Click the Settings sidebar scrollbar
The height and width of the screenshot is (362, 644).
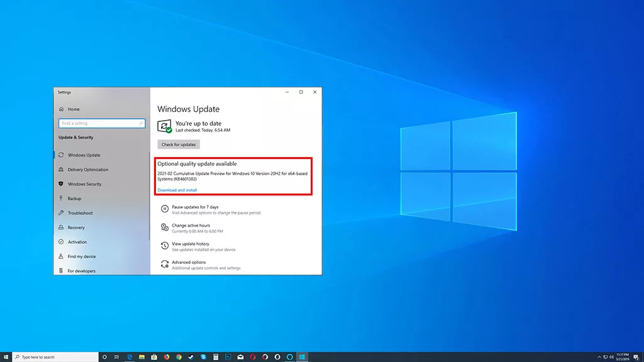[150, 196]
